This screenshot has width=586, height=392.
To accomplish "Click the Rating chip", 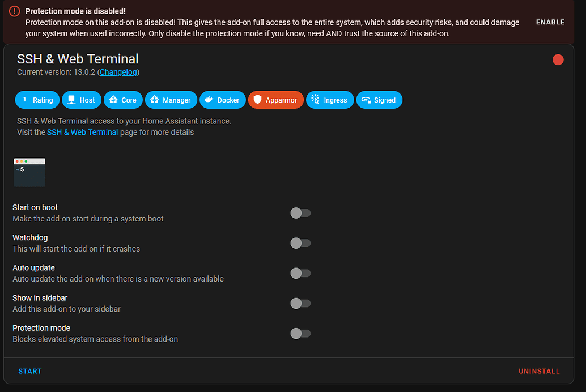I will [x=37, y=100].
